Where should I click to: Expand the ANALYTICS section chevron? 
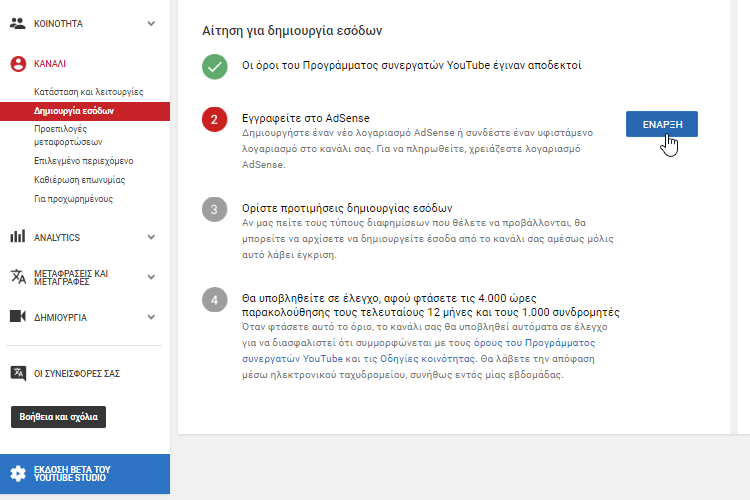(151, 237)
